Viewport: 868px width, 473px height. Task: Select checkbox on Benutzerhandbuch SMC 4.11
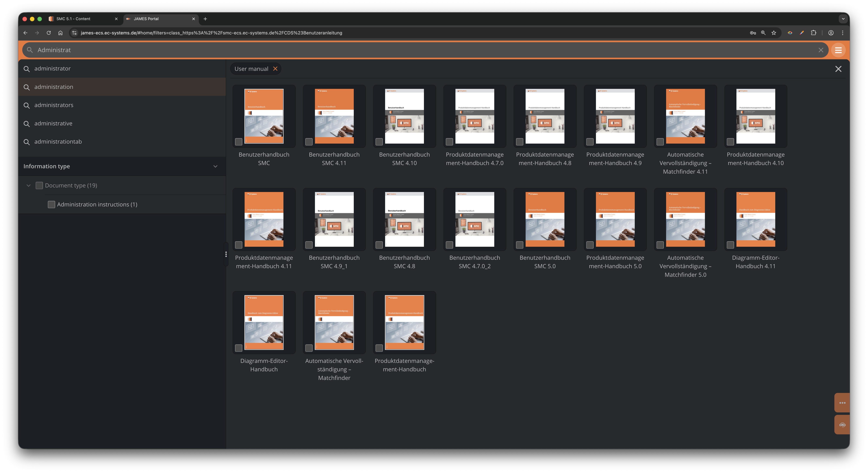pyautogui.click(x=309, y=142)
